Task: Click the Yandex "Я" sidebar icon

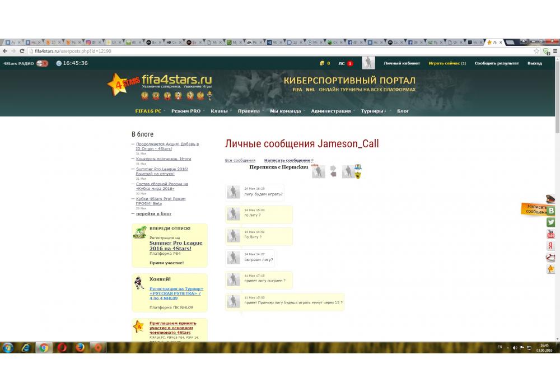Action: 551,246
